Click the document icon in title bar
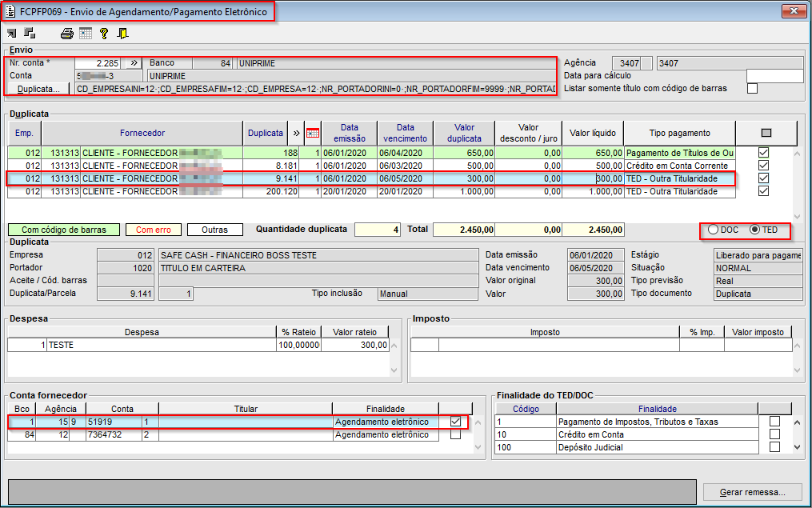812x508 pixels. click(10, 11)
